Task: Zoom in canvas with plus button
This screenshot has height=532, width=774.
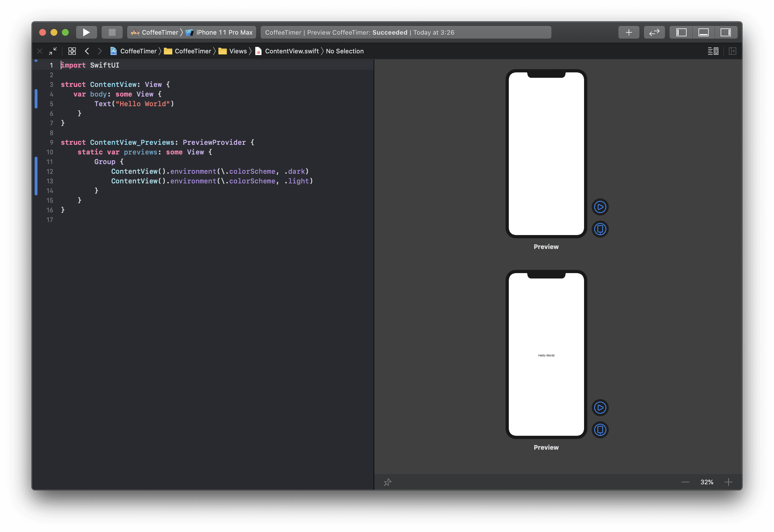Action: pyautogui.click(x=728, y=482)
